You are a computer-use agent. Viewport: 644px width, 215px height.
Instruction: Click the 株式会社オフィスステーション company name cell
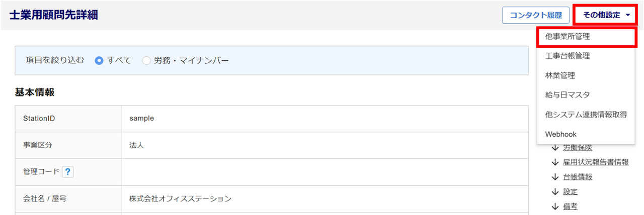point(325,198)
